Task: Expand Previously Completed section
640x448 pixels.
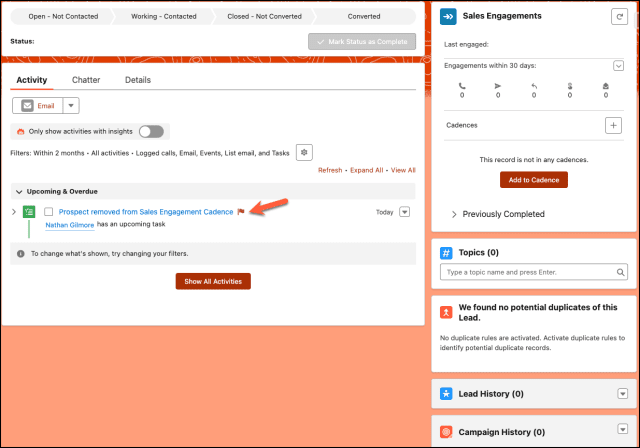Action: [455, 214]
